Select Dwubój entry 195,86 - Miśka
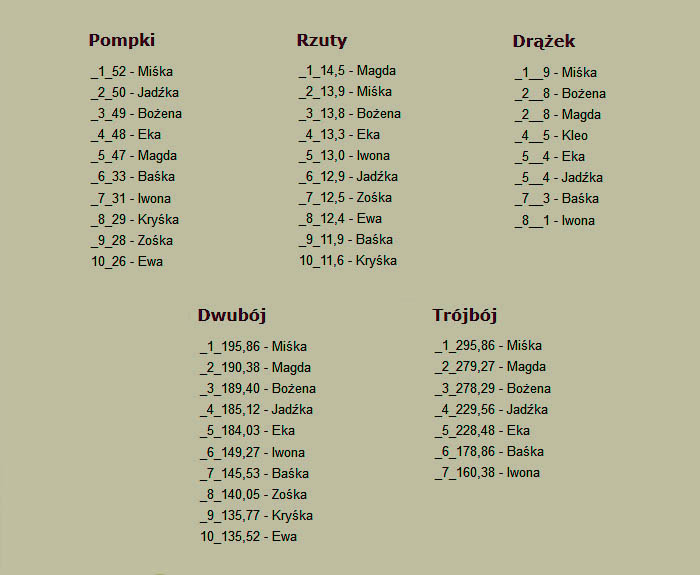This screenshot has height=575, width=700. [x=254, y=347]
